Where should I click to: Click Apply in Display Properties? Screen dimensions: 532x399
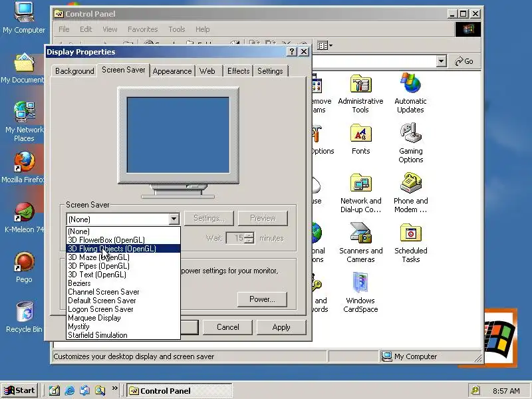pyautogui.click(x=281, y=327)
